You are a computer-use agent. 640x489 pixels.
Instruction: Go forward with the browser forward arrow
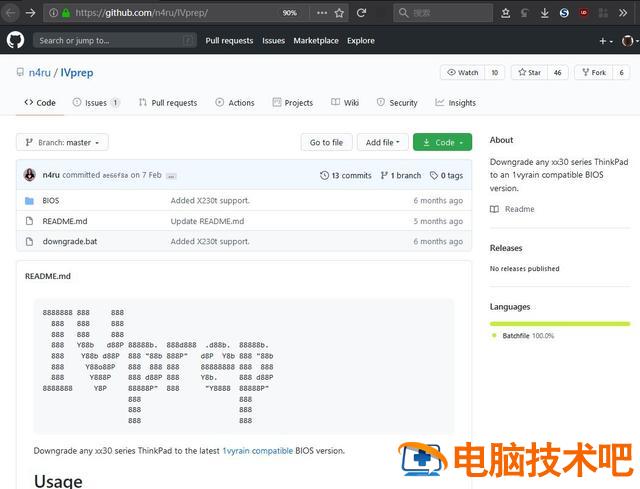click(30, 13)
